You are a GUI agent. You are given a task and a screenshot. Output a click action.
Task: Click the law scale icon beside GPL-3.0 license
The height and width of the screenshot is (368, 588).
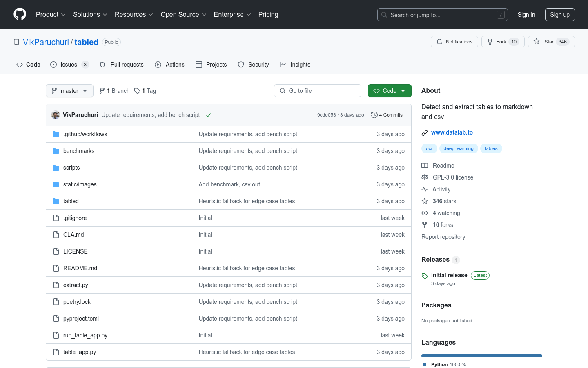pos(425,177)
